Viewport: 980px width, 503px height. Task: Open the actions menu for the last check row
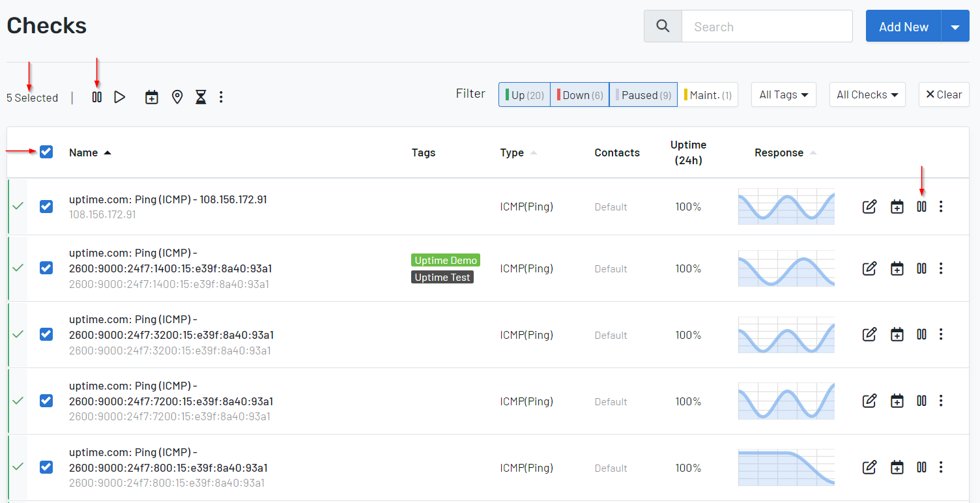click(x=941, y=467)
